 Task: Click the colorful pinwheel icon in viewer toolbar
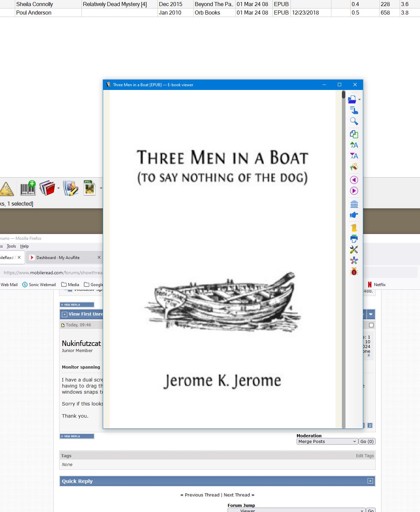point(354,260)
